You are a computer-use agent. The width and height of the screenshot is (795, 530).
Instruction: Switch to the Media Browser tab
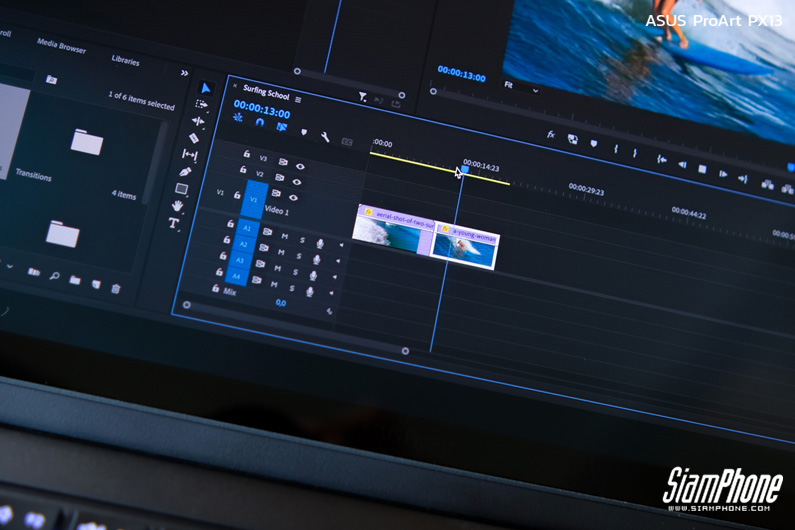[61, 44]
